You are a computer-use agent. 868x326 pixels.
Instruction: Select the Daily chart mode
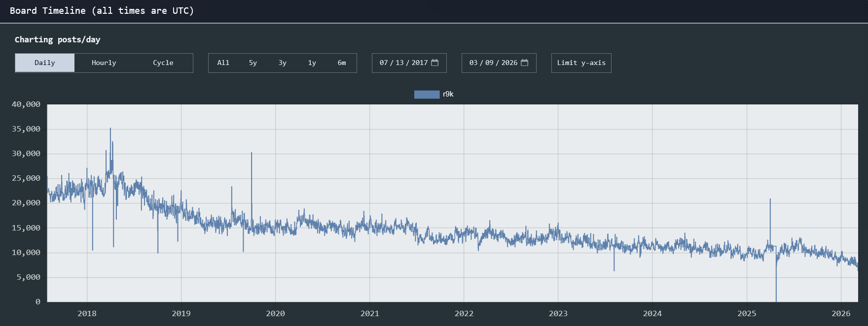pyautogui.click(x=45, y=63)
